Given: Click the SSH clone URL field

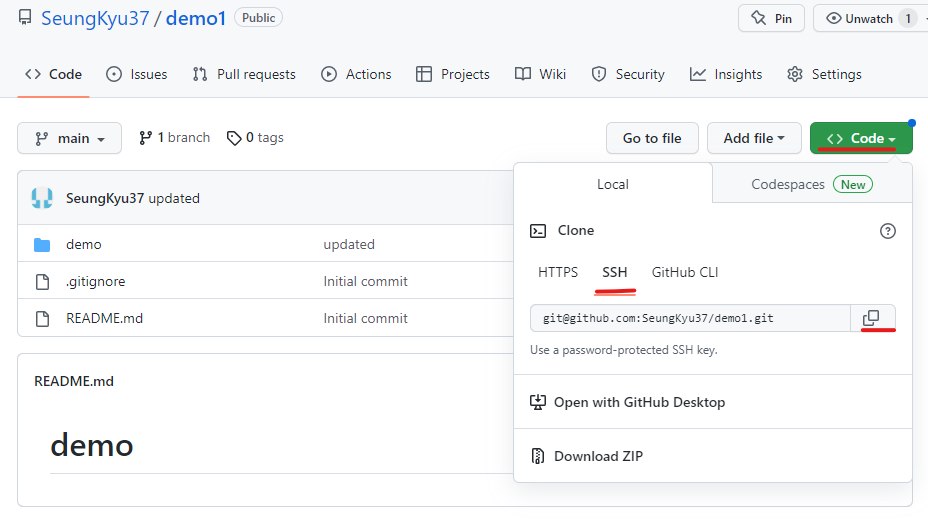Looking at the screenshot, I should (x=690, y=318).
